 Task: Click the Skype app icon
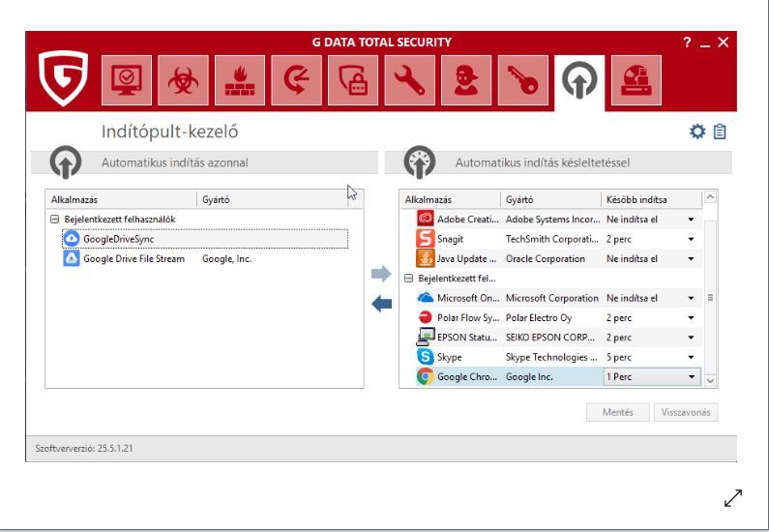(x=426, y=357)
